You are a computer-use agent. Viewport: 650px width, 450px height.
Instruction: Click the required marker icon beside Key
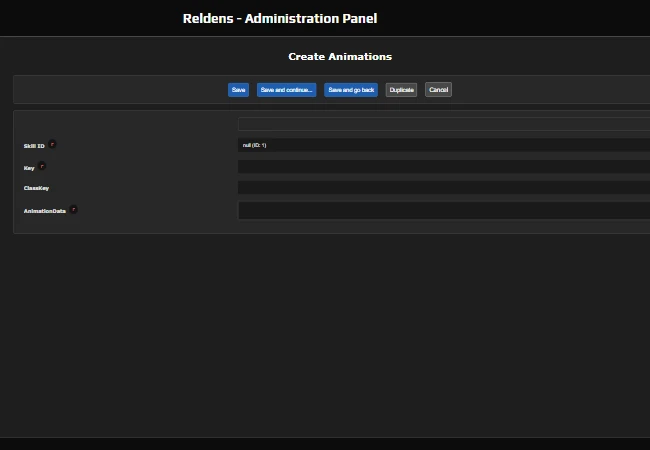(x=42, y=166)
